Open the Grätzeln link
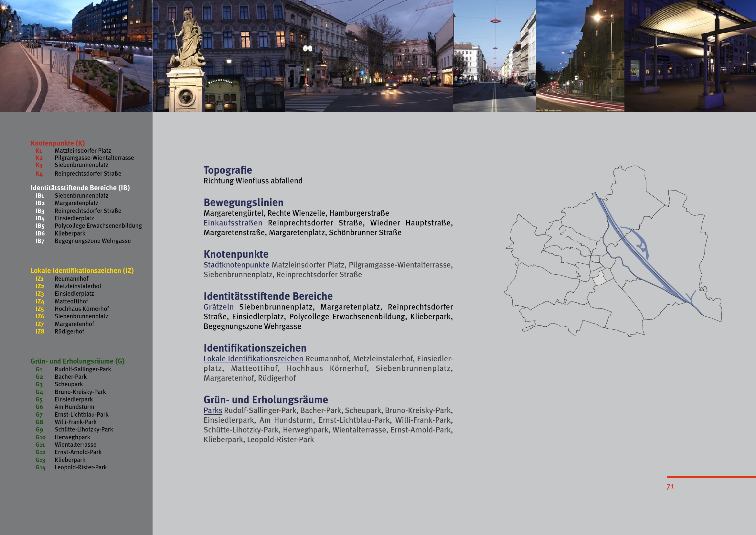The height and width of the screenshot is (535, 756). [x=218, y=307]
